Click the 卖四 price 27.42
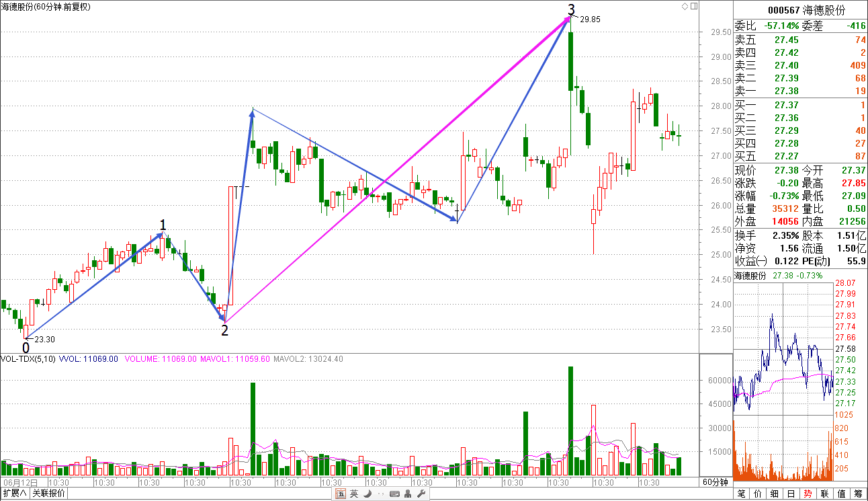Viewport: 868px width, 501px height. pyautogui.click(x=786, y=52)
